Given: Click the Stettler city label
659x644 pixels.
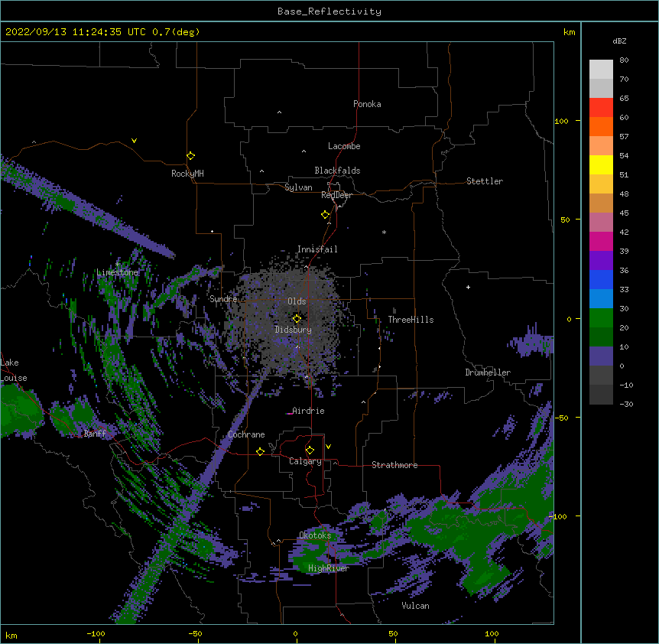Looking at the screenshot, I should (484, 181).
